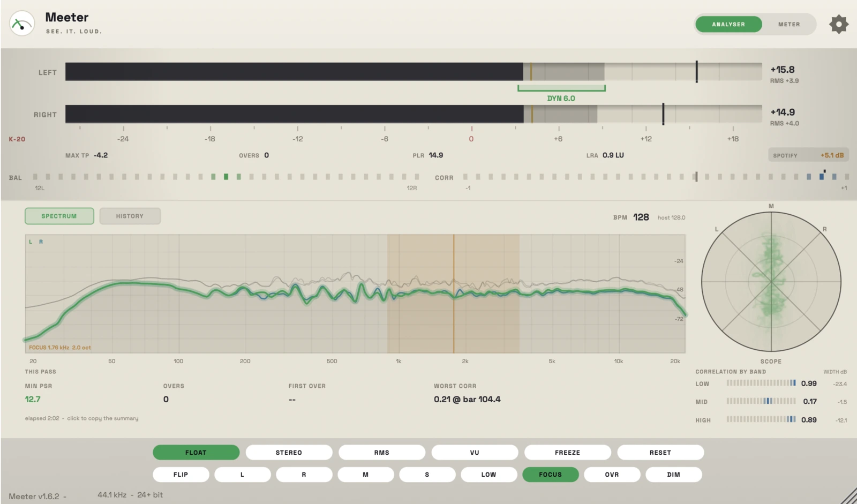Viewport: 857px width, 504px height.
Task: Switch to the ANALYSER view
Action: (728, 24)
